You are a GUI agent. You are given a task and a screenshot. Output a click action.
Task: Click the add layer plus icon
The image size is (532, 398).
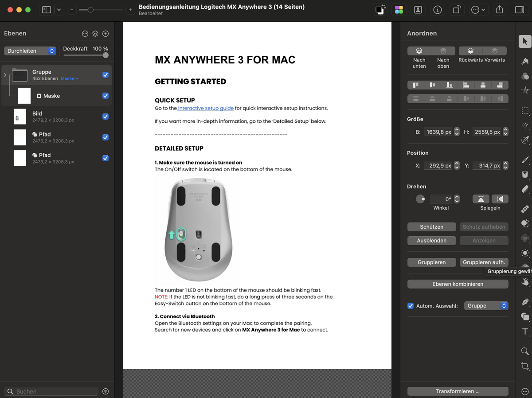point(106,34)
